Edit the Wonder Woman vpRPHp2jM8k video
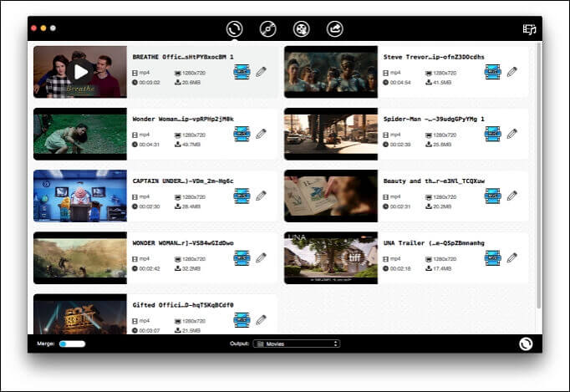 coord(262,134)
